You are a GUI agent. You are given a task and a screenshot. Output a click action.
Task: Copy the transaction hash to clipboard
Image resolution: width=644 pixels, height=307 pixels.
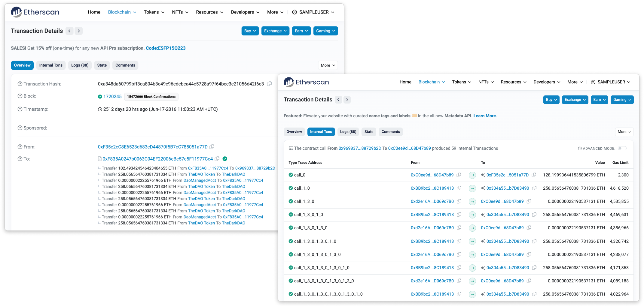pyautogui.click(x=269, y=84)
